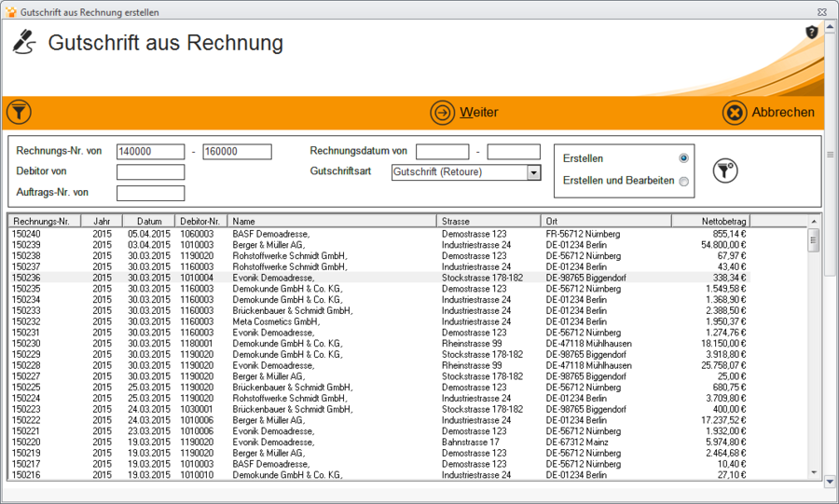
Task: Sort by the Datum column header
Action: 149,221
